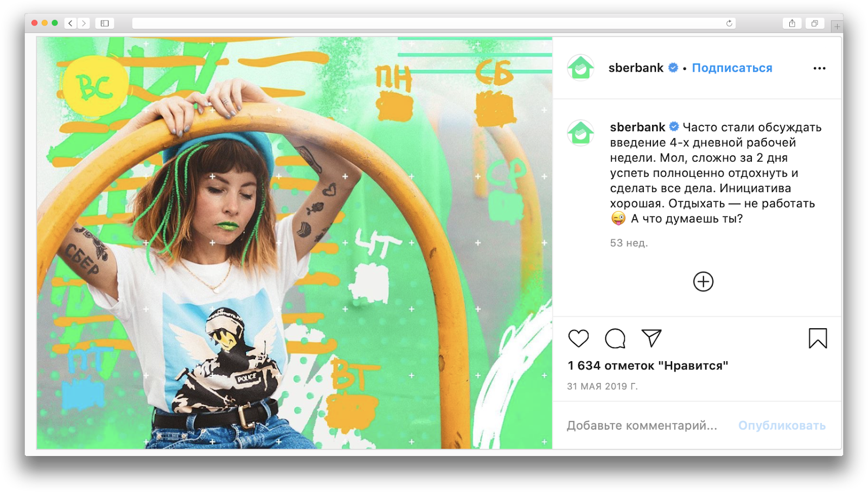Click sberbank avatar next to the caption
868x492 pixels.
[580, 133]
